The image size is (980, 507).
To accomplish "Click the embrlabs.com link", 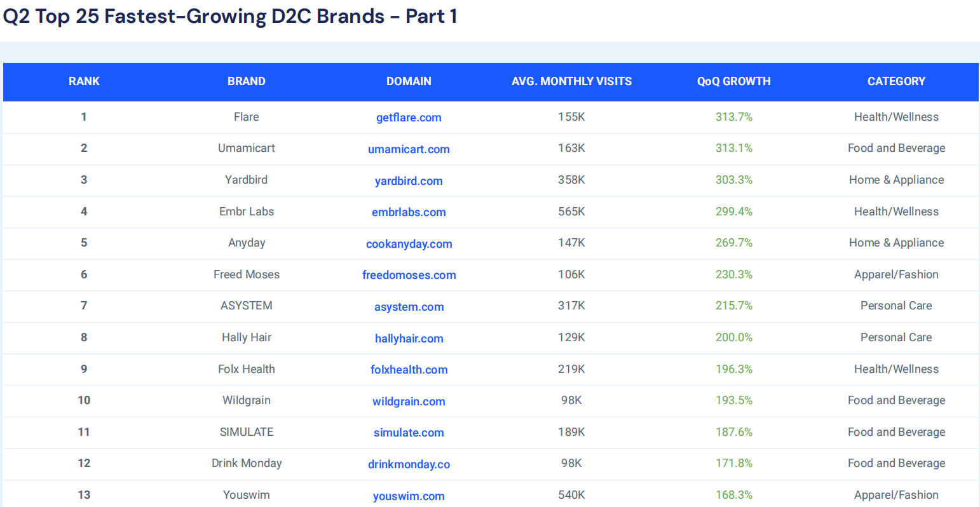I will (x=409, y=212).
